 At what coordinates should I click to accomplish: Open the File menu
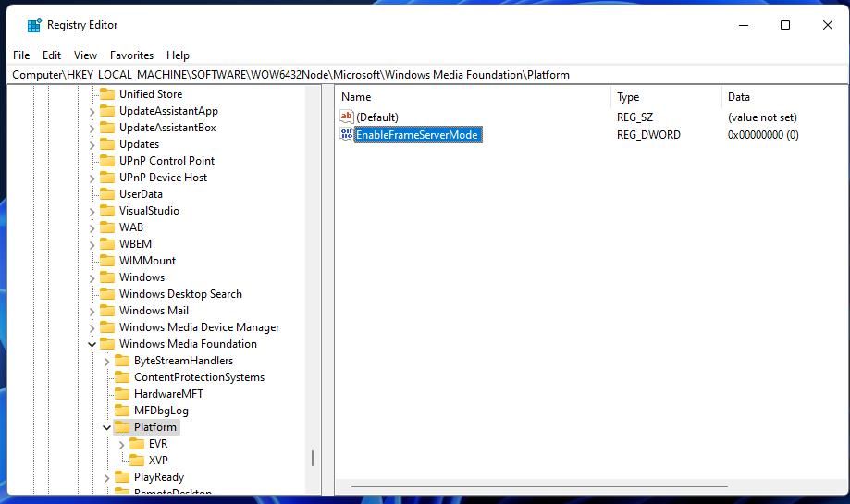[x=21, y=55]
